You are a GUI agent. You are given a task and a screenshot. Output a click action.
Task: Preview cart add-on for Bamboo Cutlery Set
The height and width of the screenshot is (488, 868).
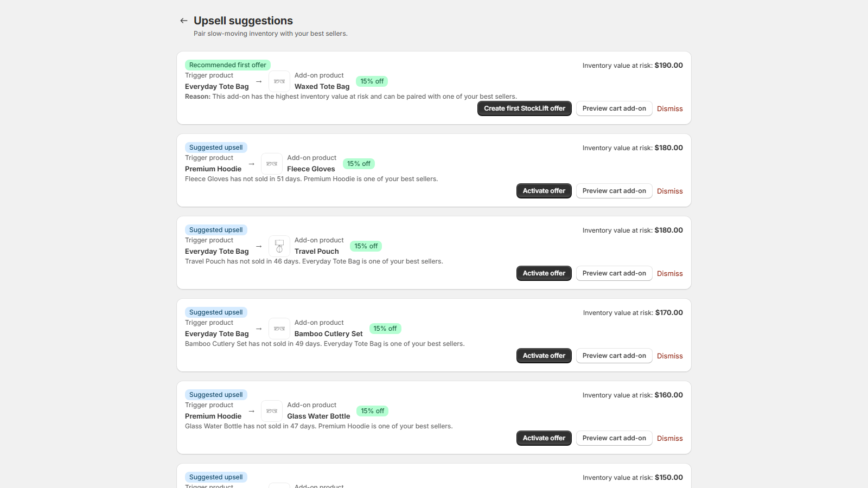pyautogui.click(x=614, y=356)
